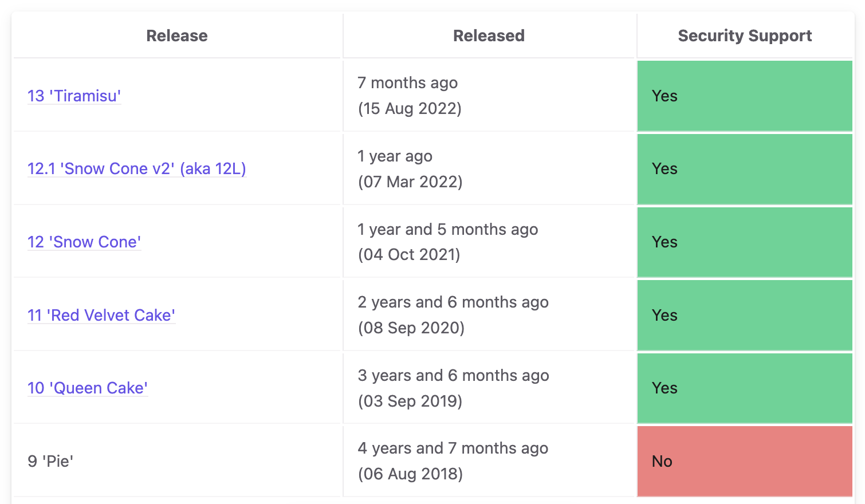Click the 08 Sep 2020 release date
The image size is (865, 504).
[411, 328]
